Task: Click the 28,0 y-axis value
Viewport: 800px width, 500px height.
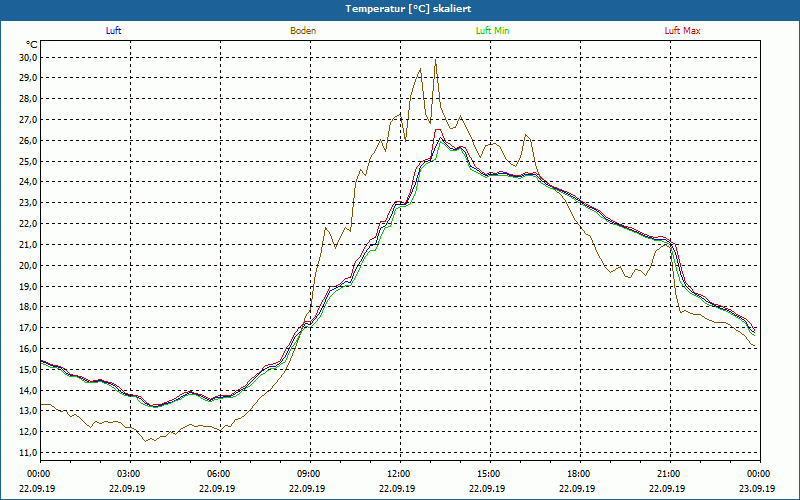Action: click(x=29, y=99)
